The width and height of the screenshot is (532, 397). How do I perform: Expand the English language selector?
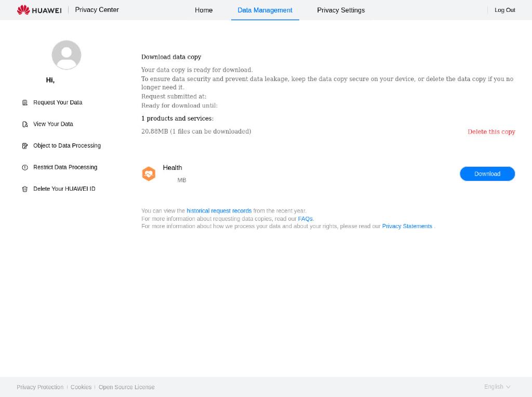click(496, 387)
